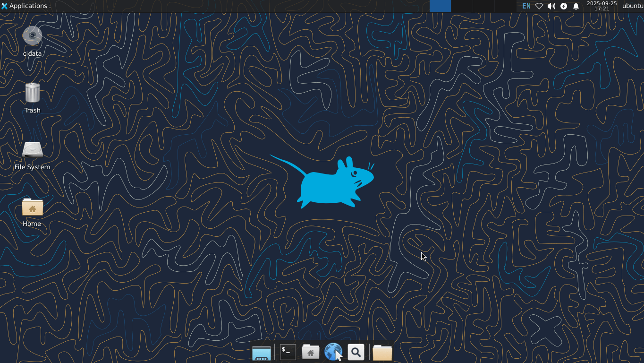Open the power manager lightning icon
Image resolution: width=644 pixels, height=363 pixels.
(563, 6)
